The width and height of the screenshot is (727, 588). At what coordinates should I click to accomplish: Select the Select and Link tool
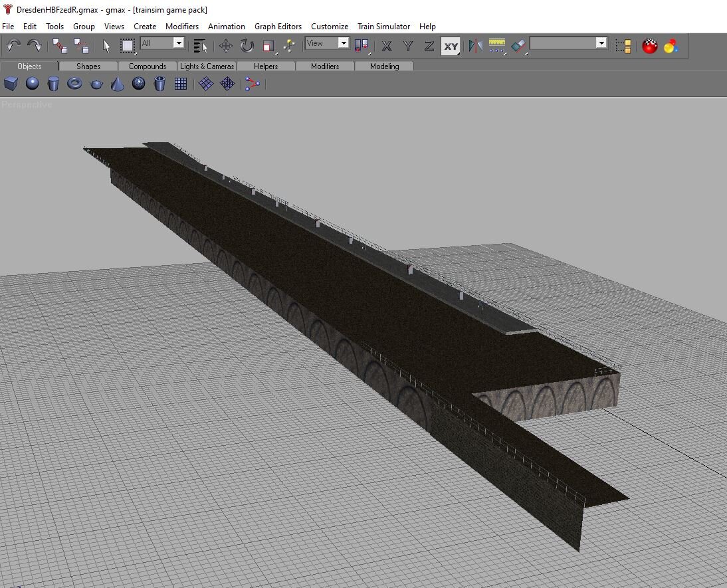click(60, 46)
